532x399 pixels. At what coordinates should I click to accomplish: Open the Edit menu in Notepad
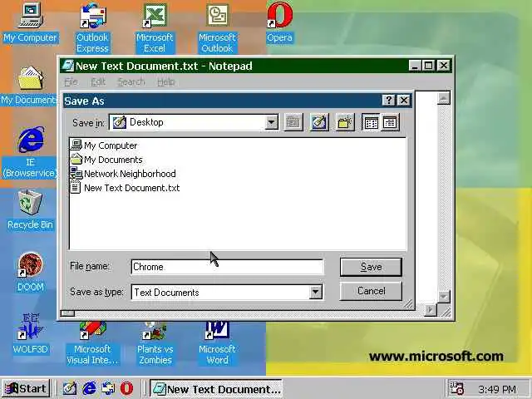[x=98, y=81]
